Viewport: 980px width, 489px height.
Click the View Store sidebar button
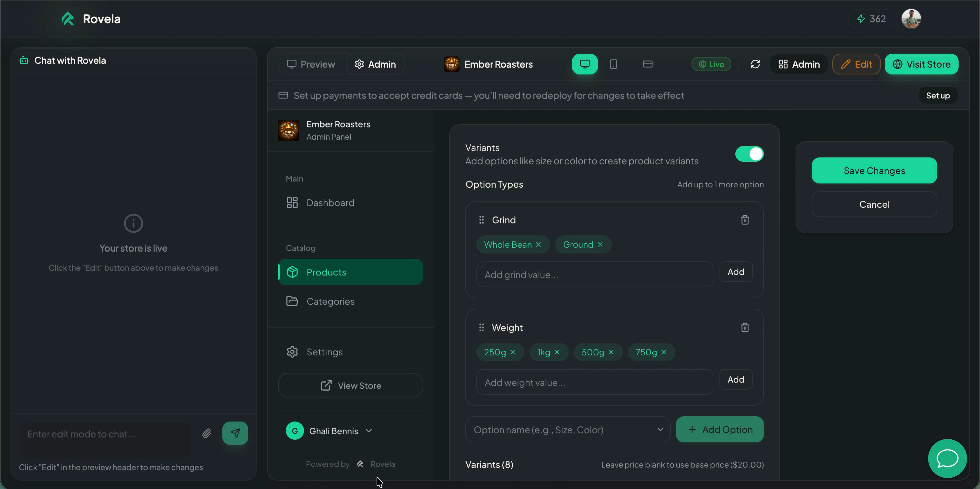pos(350,385)
